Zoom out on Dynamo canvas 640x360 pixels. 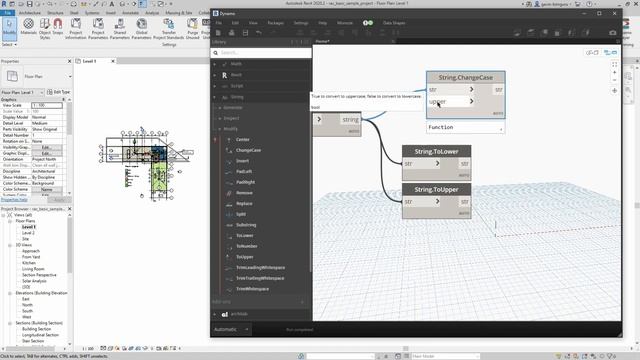[x=614, y=80]
